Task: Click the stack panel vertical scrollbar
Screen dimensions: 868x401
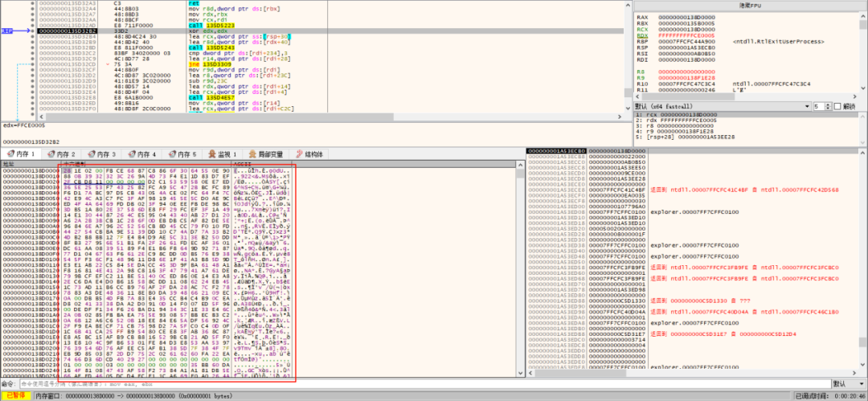Action: tap(862, 260)
